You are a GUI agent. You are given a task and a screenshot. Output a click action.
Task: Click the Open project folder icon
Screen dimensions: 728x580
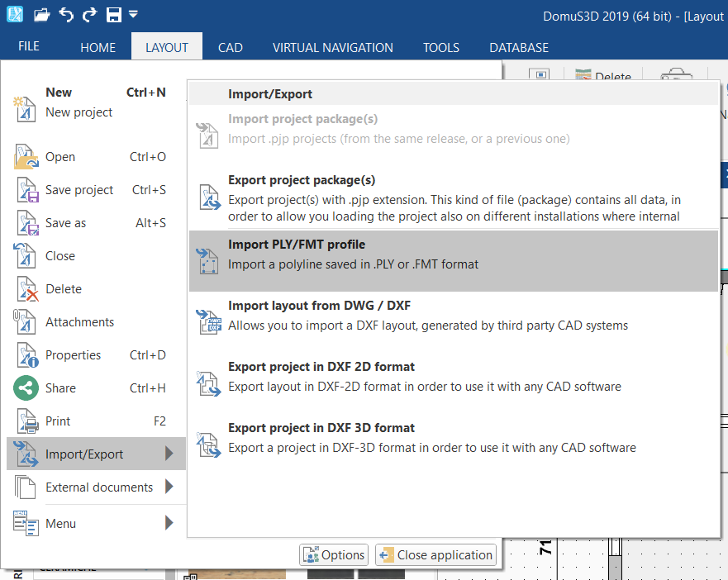tap(26, 157)
